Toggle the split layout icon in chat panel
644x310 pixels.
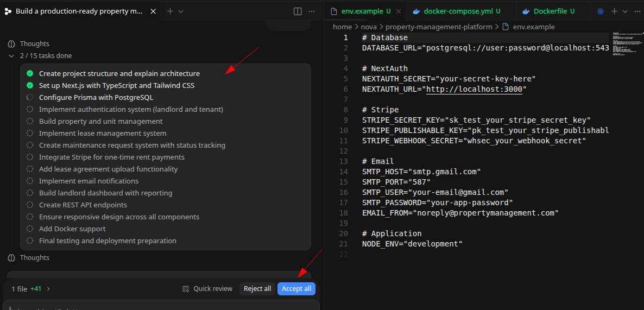(298, 11)
